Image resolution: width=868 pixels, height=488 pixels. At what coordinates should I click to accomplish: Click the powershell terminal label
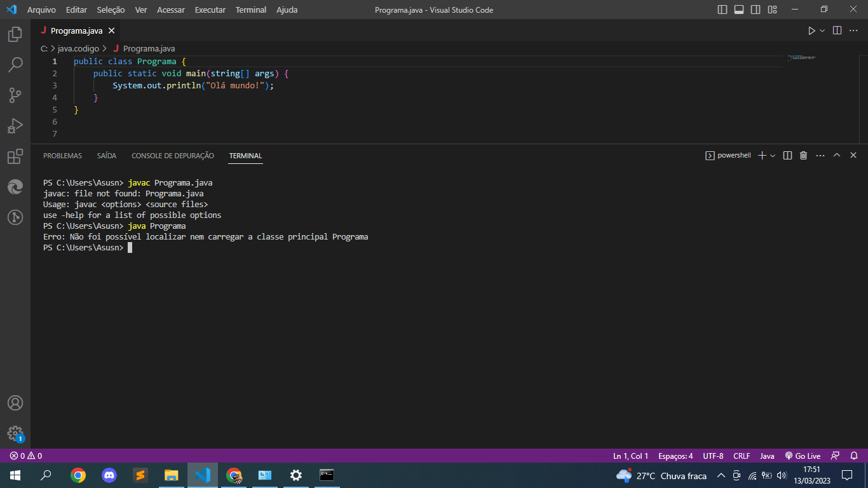(x=728, y=155)
